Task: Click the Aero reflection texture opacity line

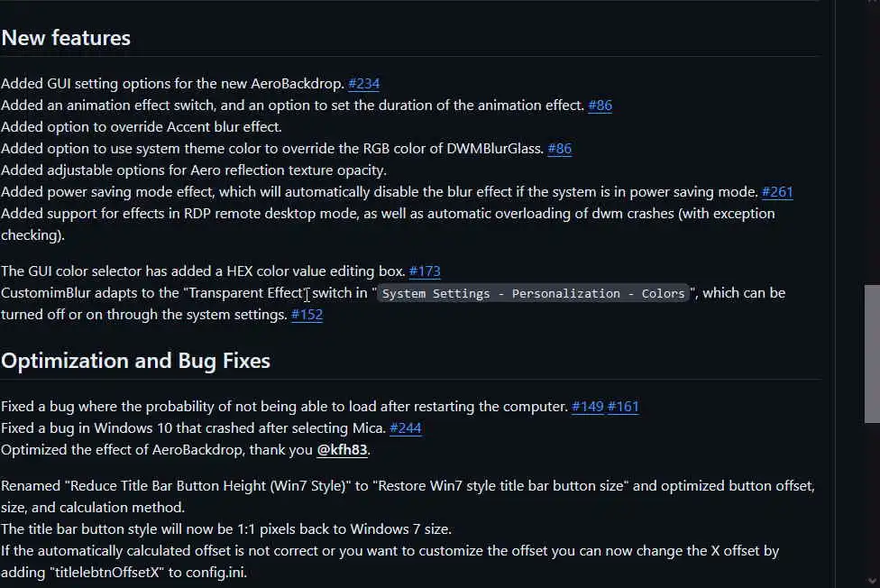Action: pos(194,170)
